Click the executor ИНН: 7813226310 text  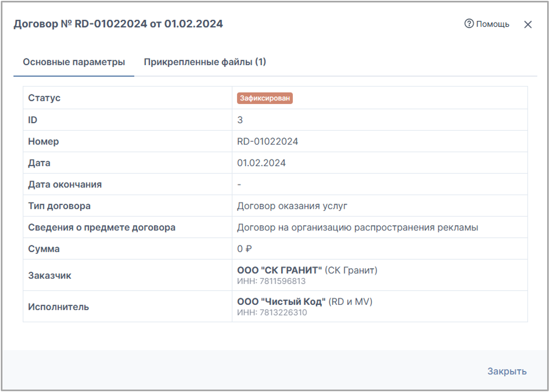pyautogui.click(x=272, y=313)
